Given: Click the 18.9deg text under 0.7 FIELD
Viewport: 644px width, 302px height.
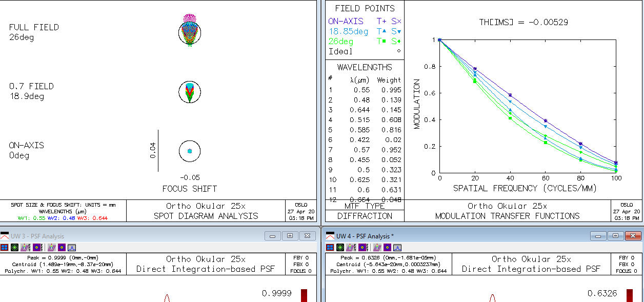Looking at the screenshot, I should point(27,96).
